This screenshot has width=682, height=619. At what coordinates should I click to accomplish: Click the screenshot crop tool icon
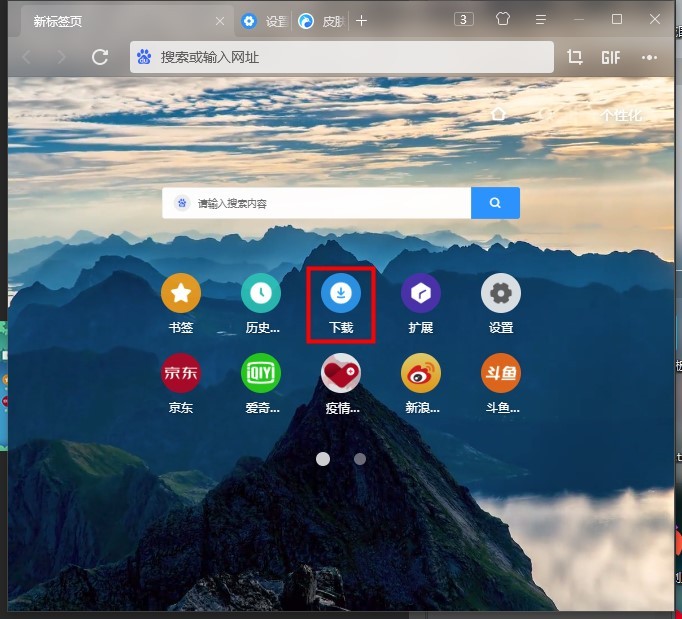pyautogui.click(x=574, y=57)
